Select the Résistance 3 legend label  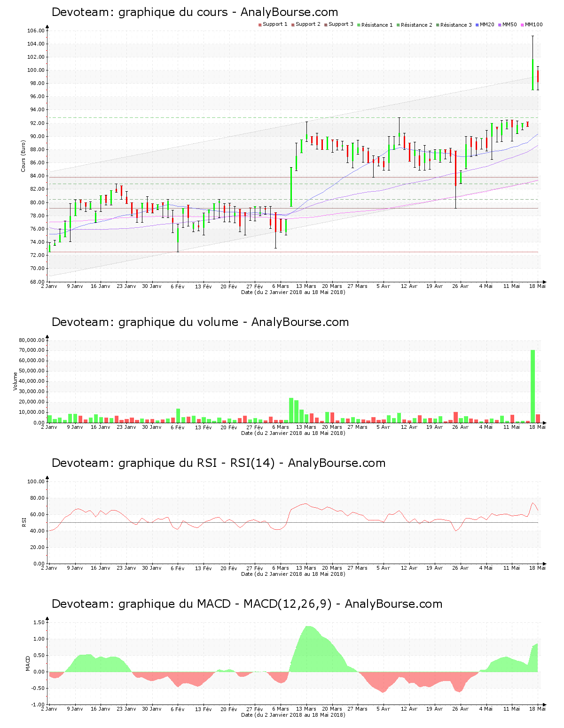point(456,25)
